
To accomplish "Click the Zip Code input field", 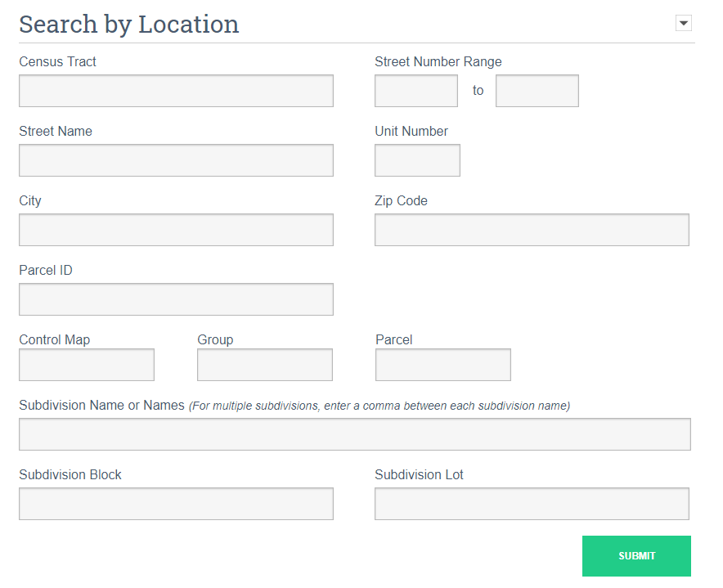I will (532, 230).
